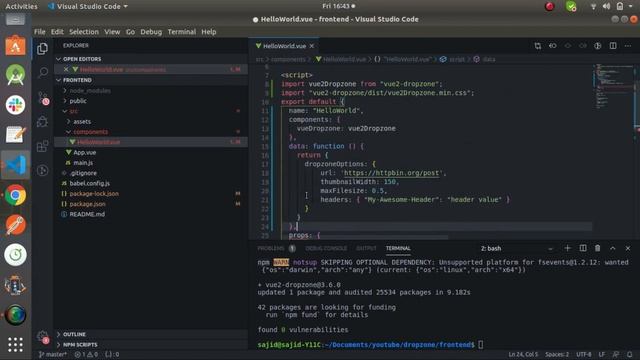Open the feedback icon in status bar
The image size is (640, 360).
click(616, 354)
